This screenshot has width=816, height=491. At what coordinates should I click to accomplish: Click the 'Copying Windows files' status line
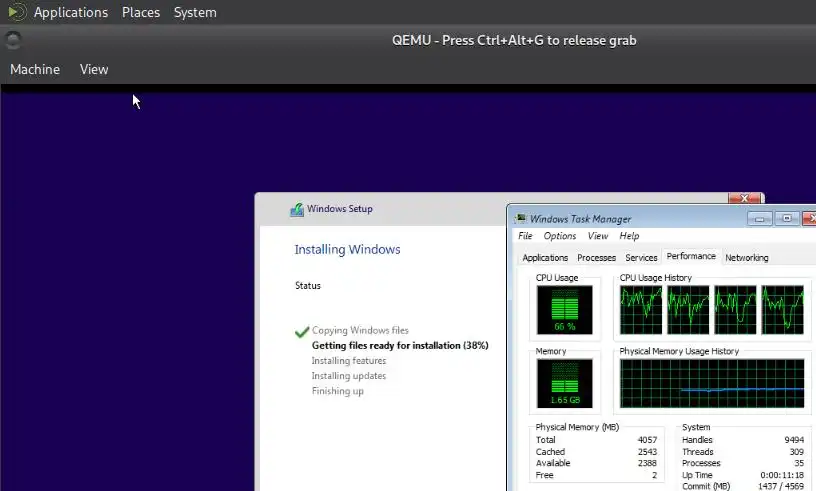pos(360,331)
